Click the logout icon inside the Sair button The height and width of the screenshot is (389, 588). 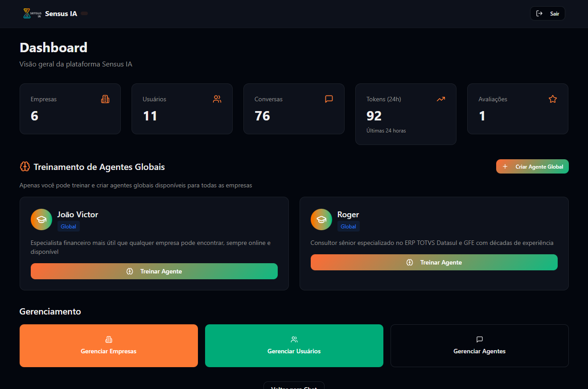[x=539, y=13]
